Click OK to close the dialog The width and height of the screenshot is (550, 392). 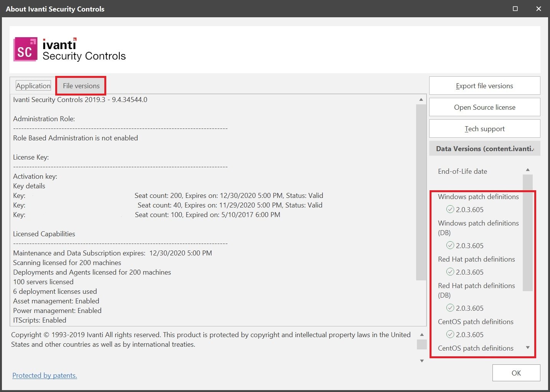516,372
